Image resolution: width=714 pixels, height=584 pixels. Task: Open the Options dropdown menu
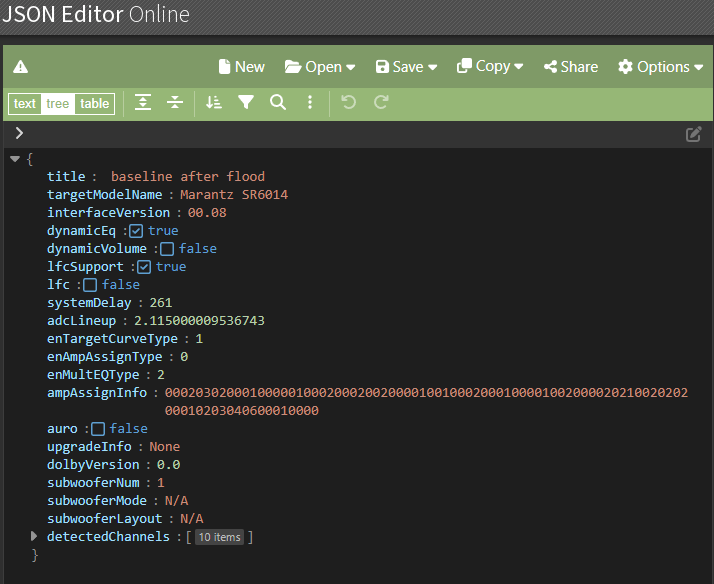click(660, 67)
